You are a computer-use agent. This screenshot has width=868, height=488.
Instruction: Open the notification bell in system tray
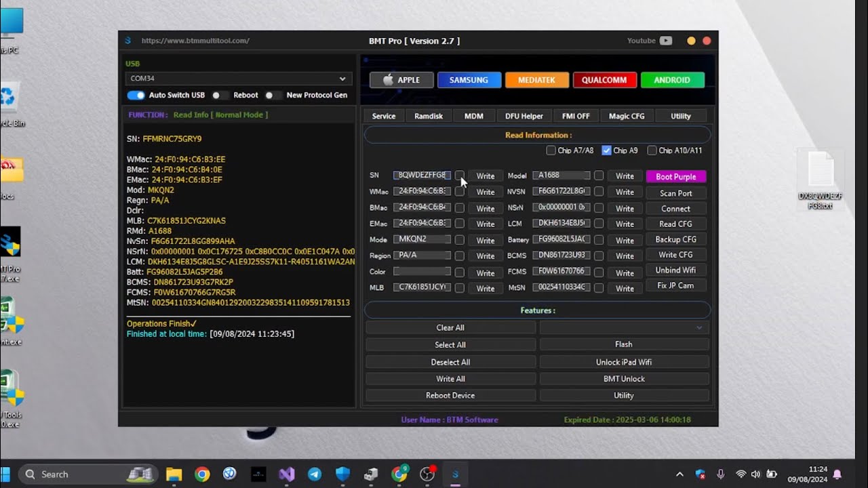point(837,474)
